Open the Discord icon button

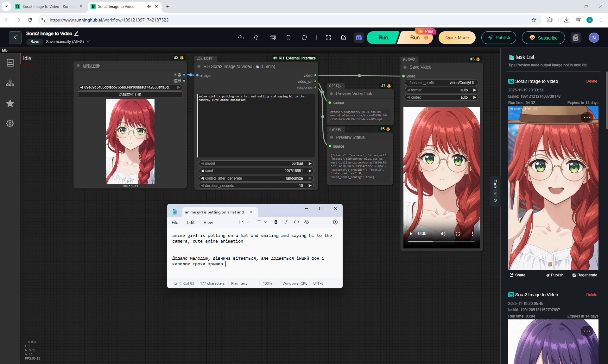tap(358, 38)
